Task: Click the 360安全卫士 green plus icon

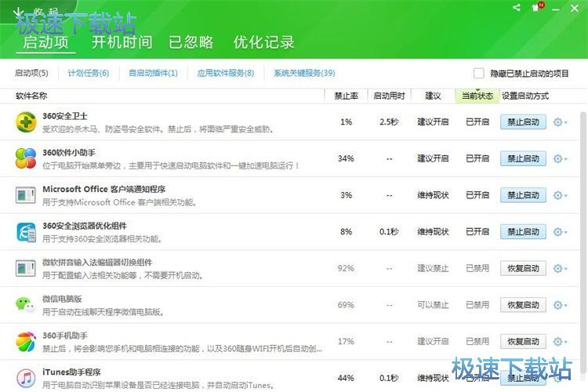Action: 26,122
